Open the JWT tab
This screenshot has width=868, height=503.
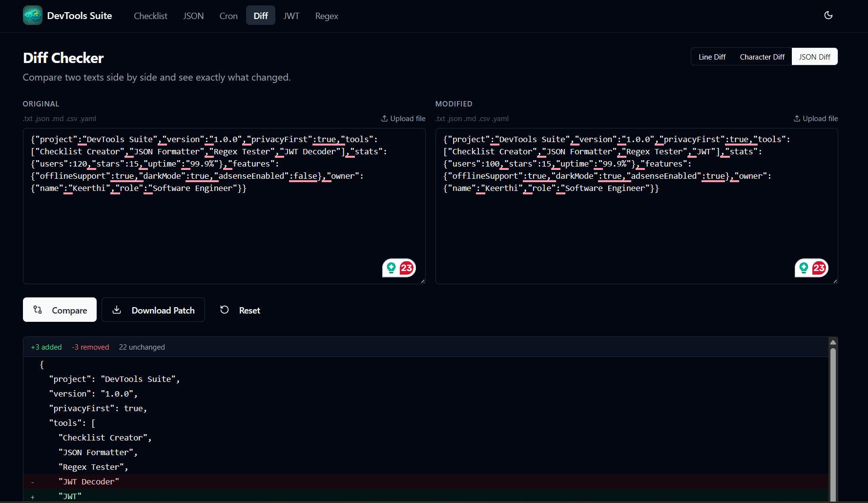tap(291, 16)
